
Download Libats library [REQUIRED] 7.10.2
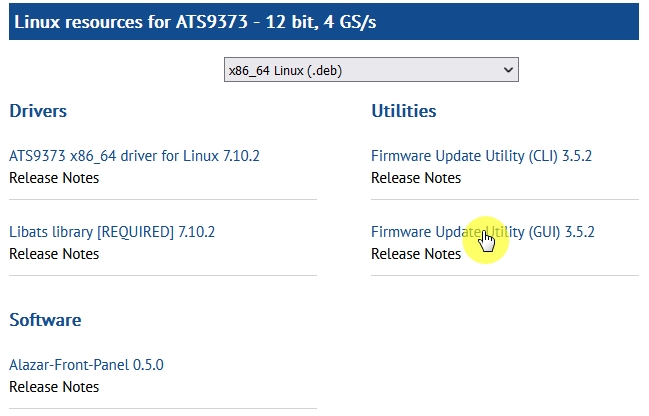(x=112, y=232)
